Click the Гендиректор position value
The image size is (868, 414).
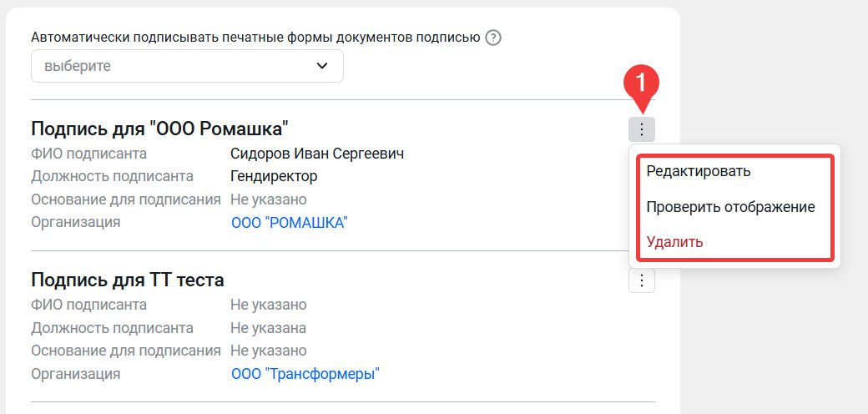coord(274,176)
